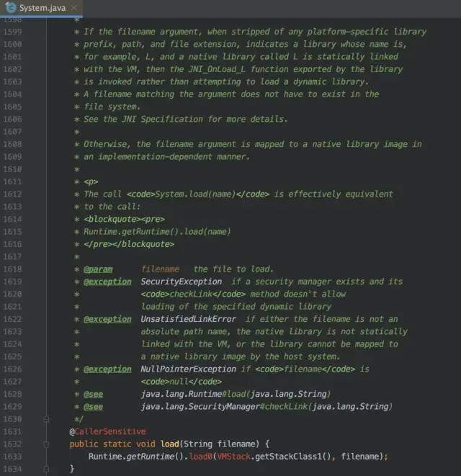
Task: Click line number 1599 in the gutter
Action: tap(12, 32)
